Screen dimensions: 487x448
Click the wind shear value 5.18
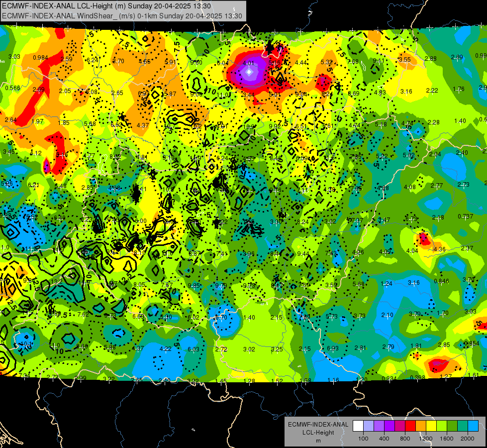[381, 124]
